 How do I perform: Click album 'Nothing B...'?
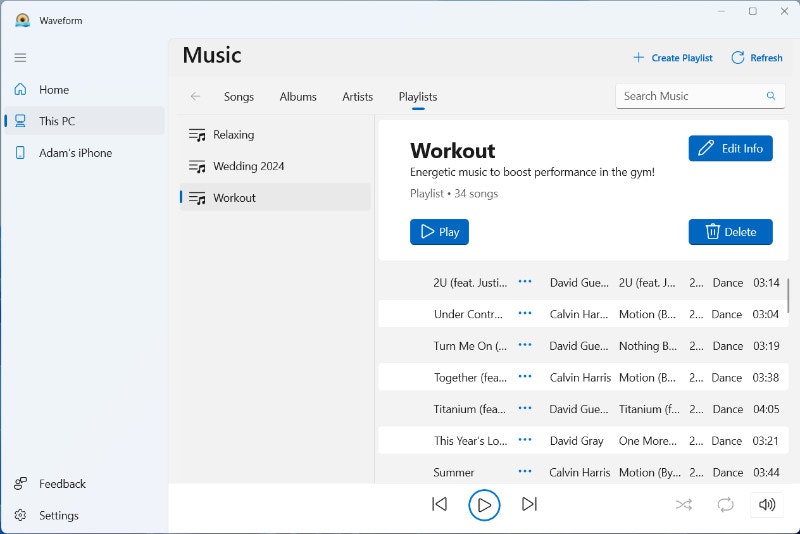(647, 346)
